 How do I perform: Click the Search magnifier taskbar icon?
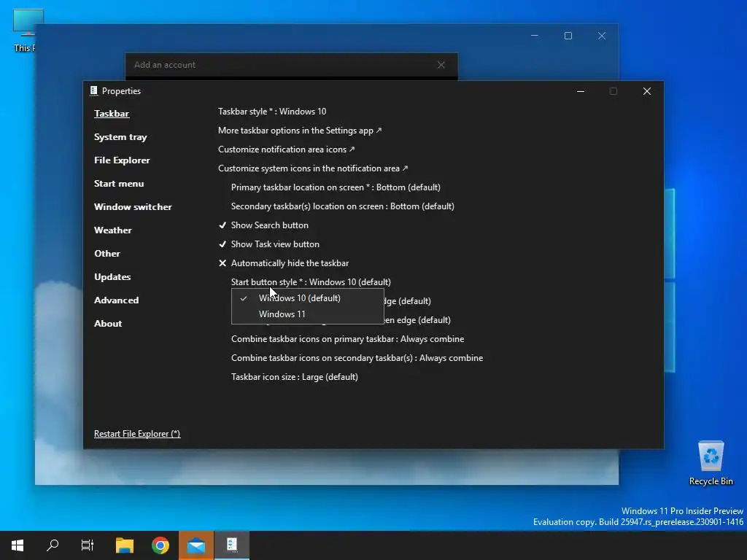click(53, 545)
